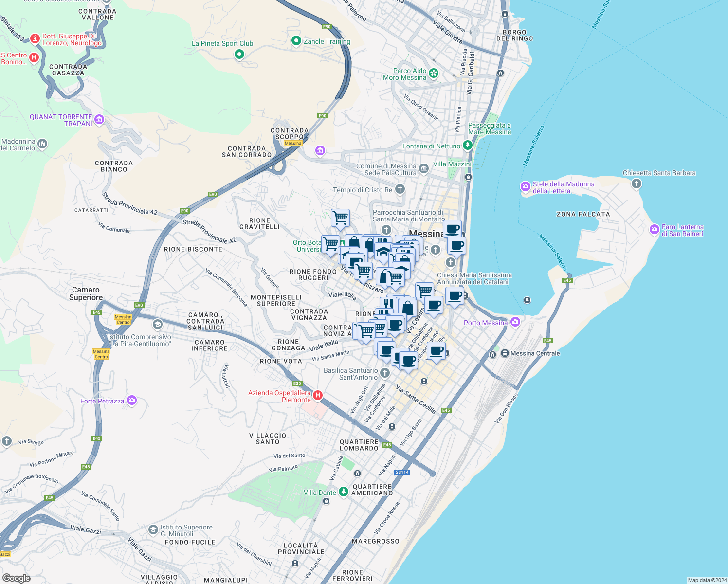Image resolution: width=728 pixels, height=584 pixels.
Task: Select the hospital icon for Azienda Ospedaliera Piemonte
Action: pos(319,395)
